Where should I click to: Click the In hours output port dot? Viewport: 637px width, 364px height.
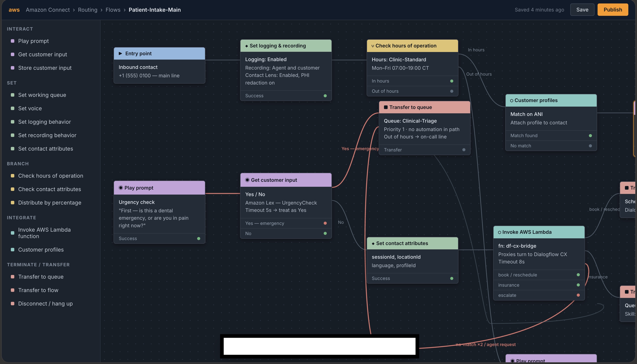(452, 81)
